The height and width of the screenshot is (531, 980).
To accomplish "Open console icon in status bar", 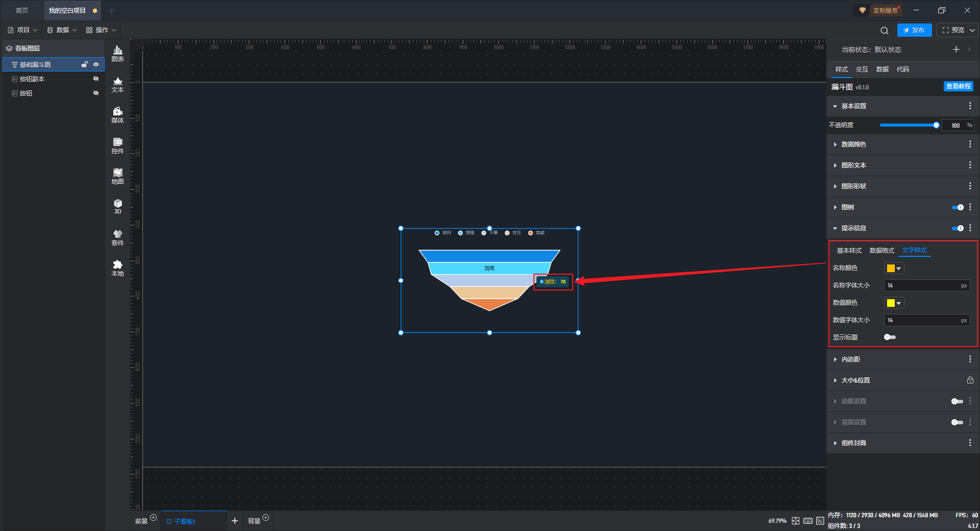I will point(820,521).
